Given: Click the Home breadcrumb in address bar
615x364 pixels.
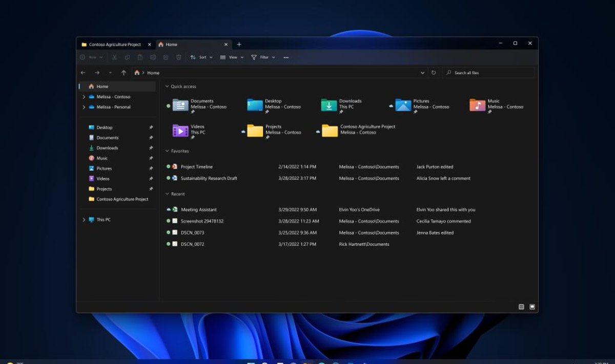Looking at the screenshot, I should (x=153, y=73).
